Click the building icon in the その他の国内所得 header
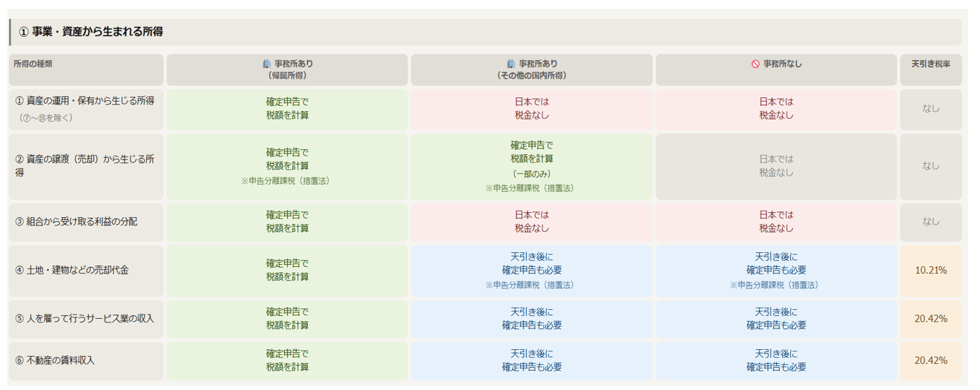 (510, 65)
